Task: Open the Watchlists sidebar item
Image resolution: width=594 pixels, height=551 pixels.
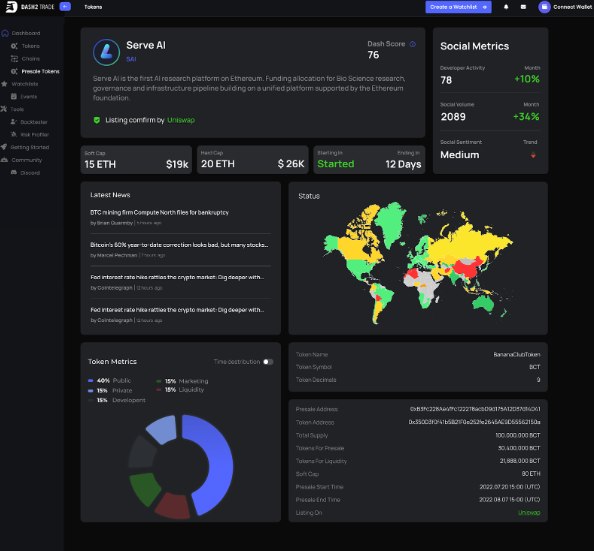Action: pyautogui.click(x=25, y=84)
